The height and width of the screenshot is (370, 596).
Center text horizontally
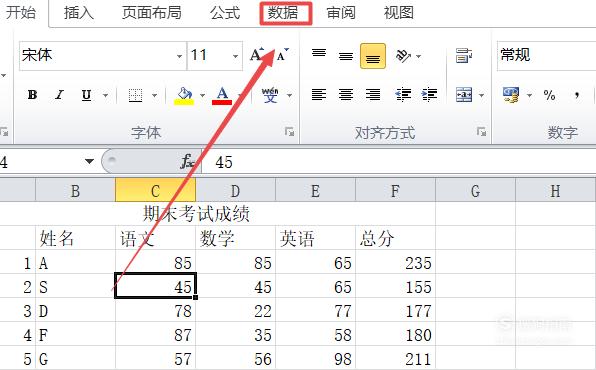346,94
